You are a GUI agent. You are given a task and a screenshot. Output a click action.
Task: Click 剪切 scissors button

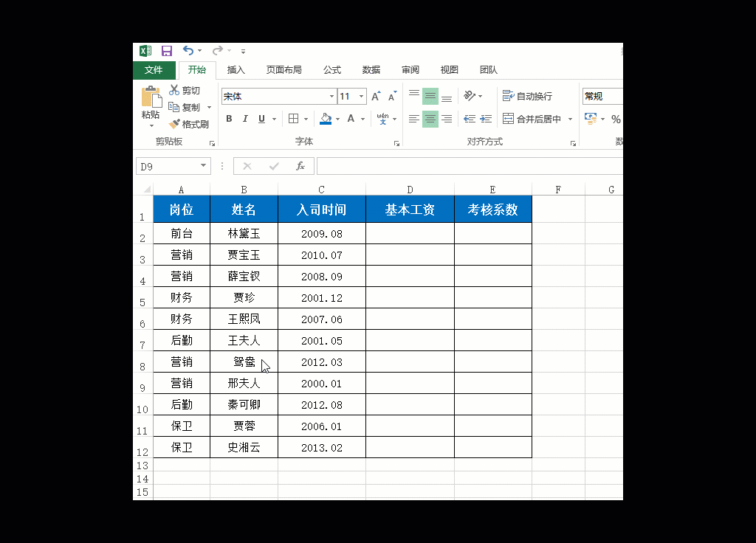click(x=185, y=90)
